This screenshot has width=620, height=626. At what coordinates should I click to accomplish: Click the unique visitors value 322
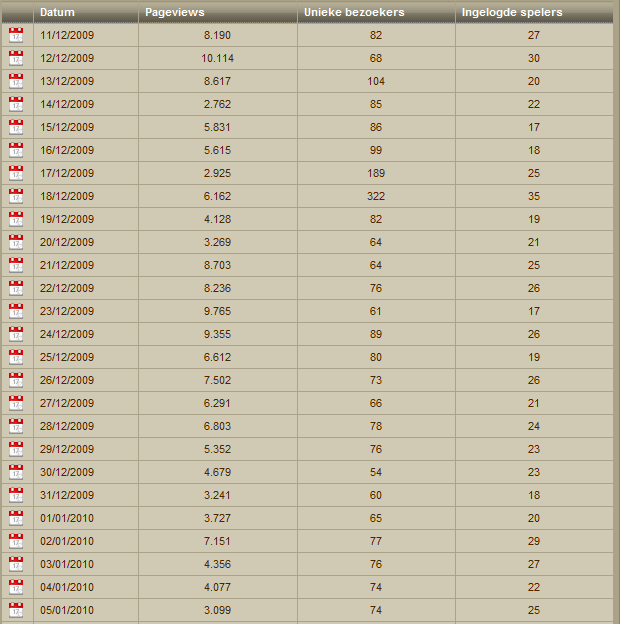click(376, 196)
